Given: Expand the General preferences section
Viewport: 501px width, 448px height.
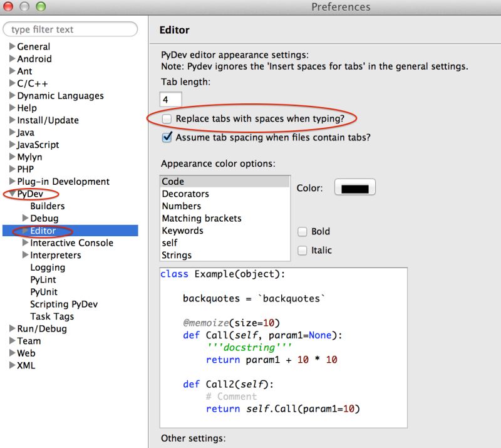Looking at the screenshot, I should click(13, 46).
